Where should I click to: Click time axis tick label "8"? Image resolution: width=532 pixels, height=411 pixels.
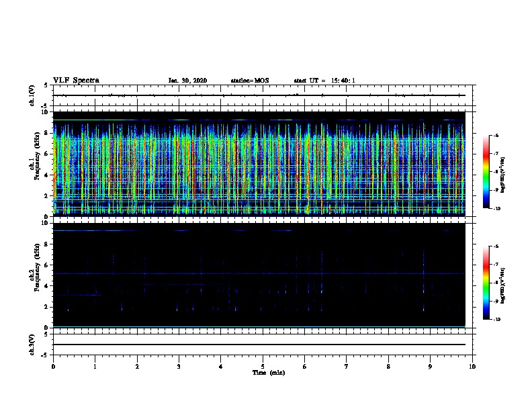click(x=388, y=367)
